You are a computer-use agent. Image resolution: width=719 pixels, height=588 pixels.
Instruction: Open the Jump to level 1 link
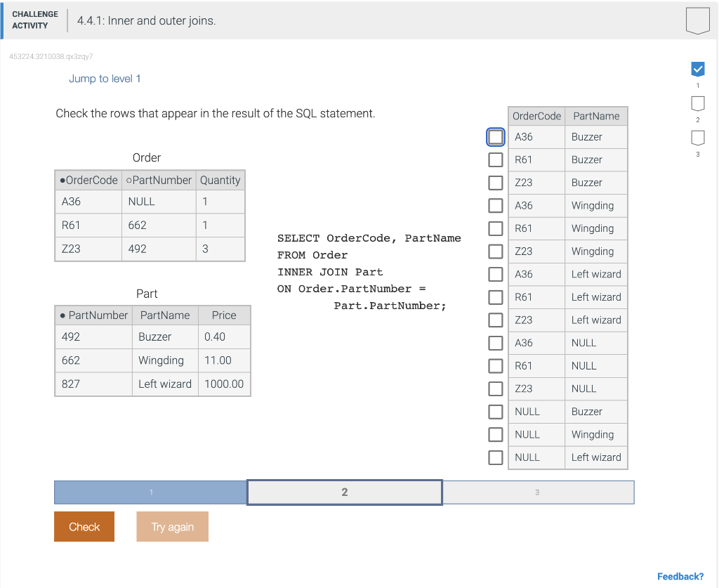click(x=105, y=79)
